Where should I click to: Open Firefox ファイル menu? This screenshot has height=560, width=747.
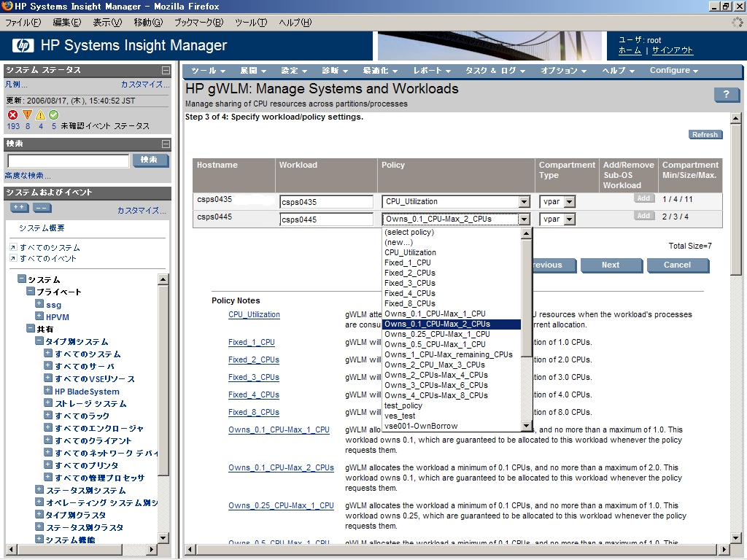[x=23, y=23]
